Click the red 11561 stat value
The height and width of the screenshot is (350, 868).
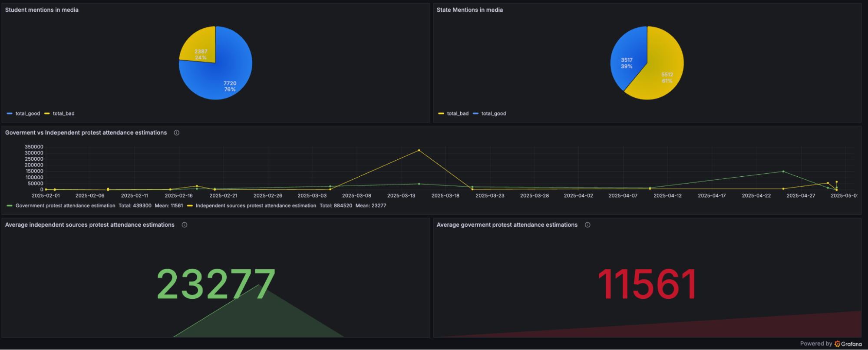click(647, 284)
